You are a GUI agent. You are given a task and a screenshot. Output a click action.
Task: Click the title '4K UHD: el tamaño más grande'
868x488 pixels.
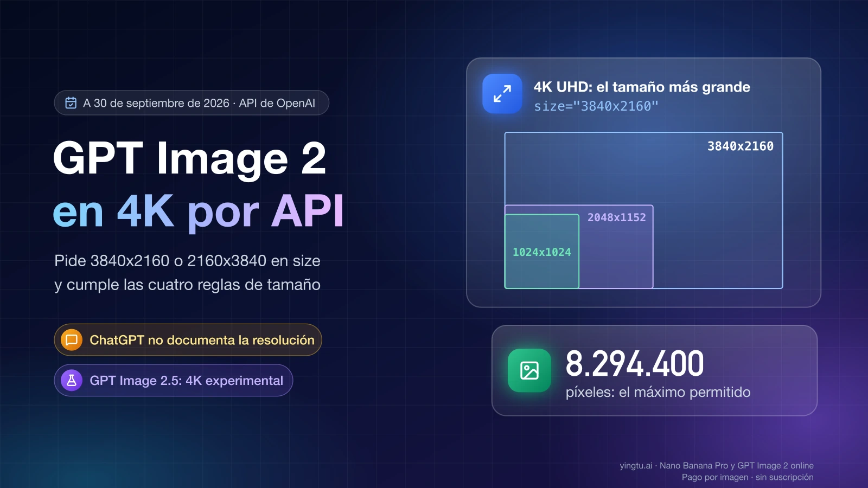tap(642, 87)
